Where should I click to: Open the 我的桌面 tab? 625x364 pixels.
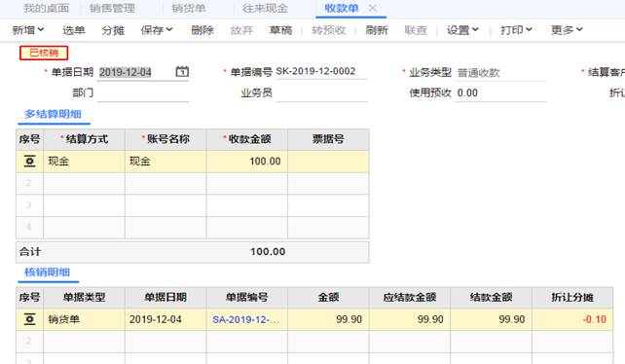46,8
